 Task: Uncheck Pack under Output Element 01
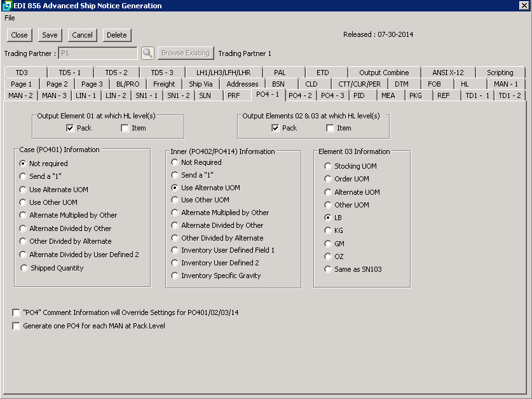[71, 128]
